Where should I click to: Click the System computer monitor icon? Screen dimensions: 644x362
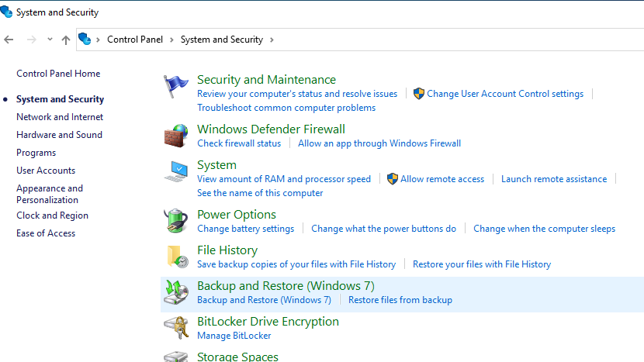176,171
